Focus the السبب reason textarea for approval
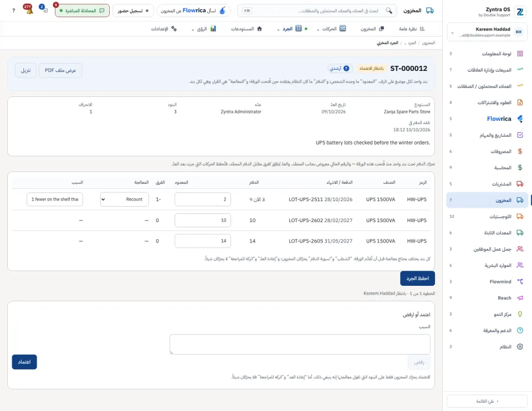This screenshot has height=411, width=532. point(300,344)
